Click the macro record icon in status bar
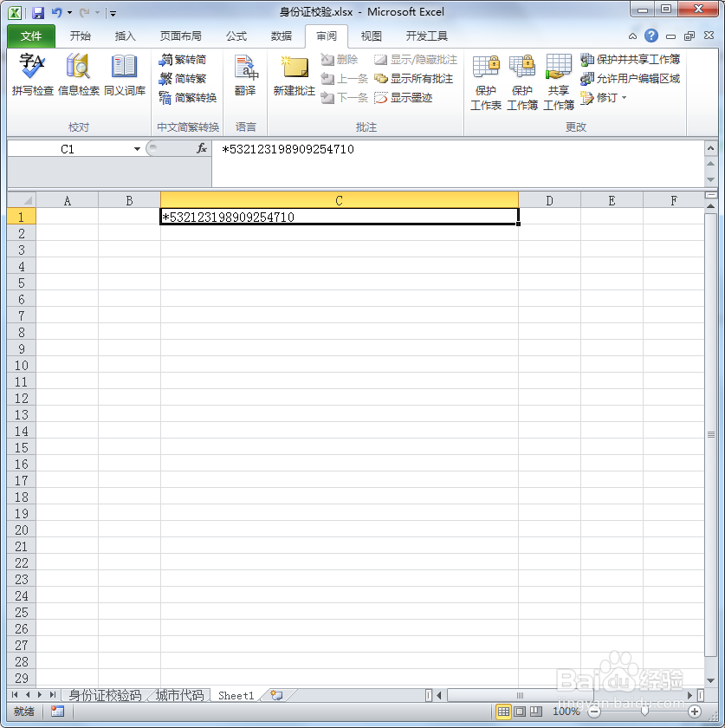Image resolution: width=725 pixels, height=728 pixels. 57,712
